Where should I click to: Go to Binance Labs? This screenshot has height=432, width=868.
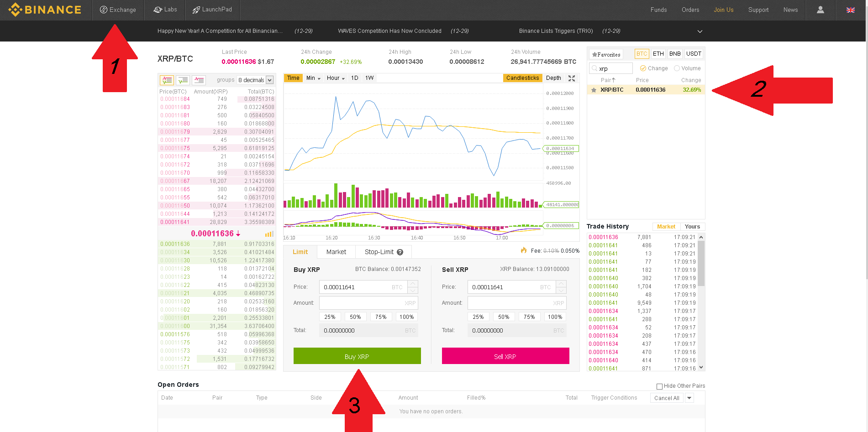[165, 10]
